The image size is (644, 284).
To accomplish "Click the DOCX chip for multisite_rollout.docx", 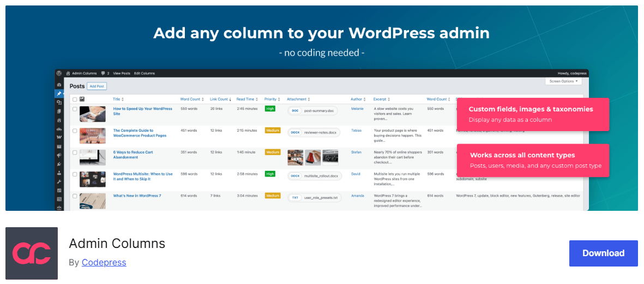I will tap(295, 176).
